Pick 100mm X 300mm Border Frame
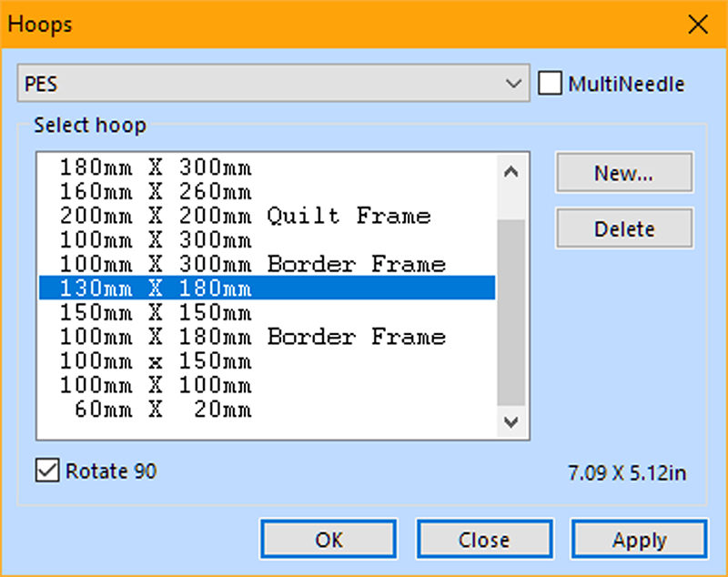Image resolution: width=728 pixels, height=577 pixels. [252, 265]
